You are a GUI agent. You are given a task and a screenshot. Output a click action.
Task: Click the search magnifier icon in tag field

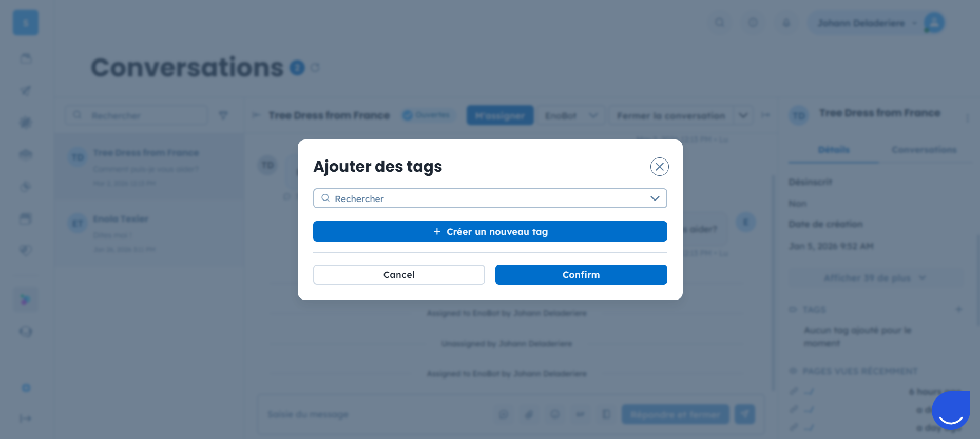coord(325,198)
